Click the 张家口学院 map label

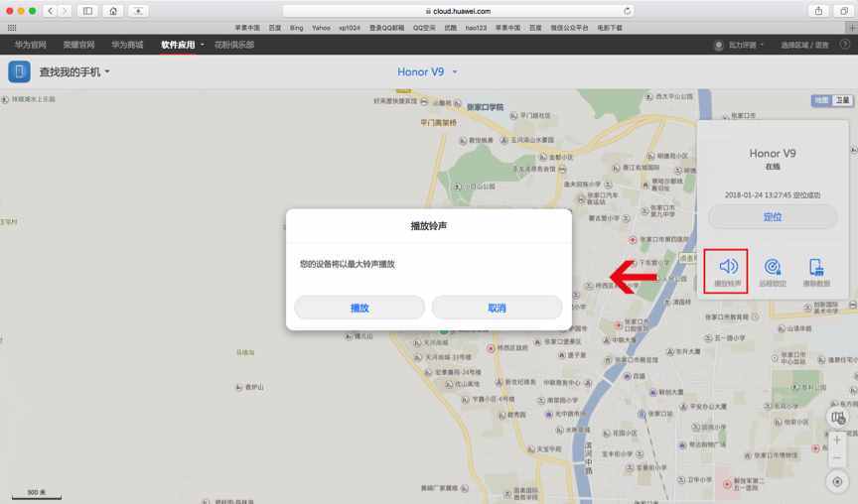(485, 107)
